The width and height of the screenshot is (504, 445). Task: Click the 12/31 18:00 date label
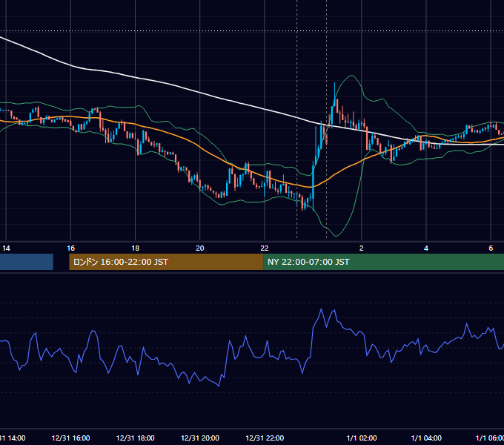(136, 438)
